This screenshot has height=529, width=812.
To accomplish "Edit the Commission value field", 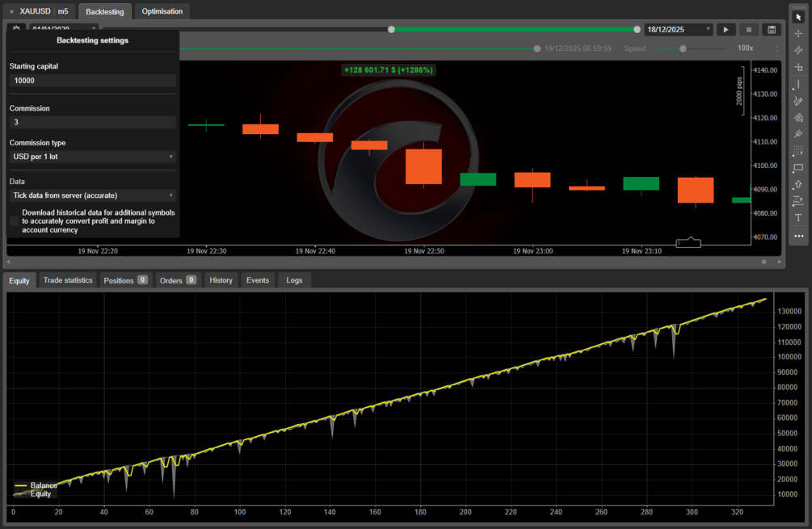I will [x=93, y=122].
